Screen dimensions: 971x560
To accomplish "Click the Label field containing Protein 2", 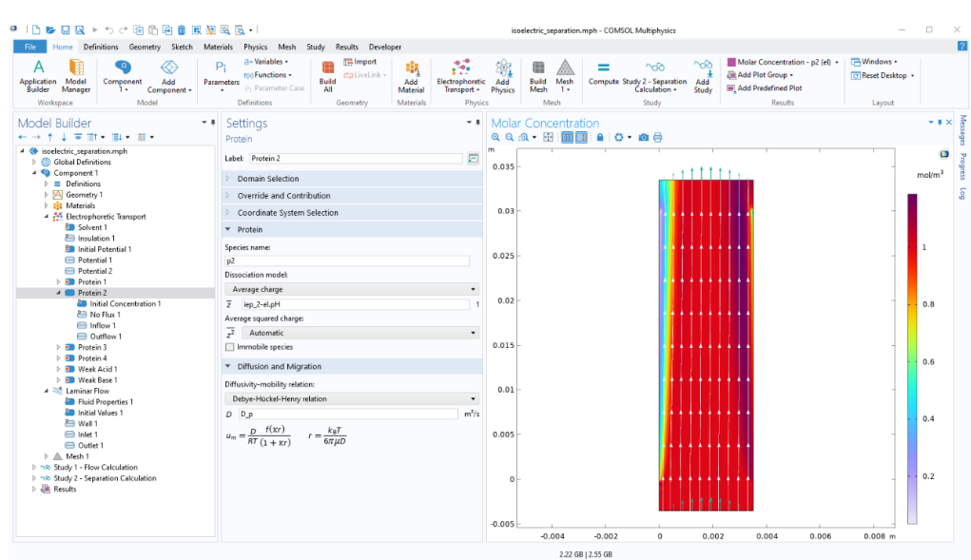I will 356,159.
